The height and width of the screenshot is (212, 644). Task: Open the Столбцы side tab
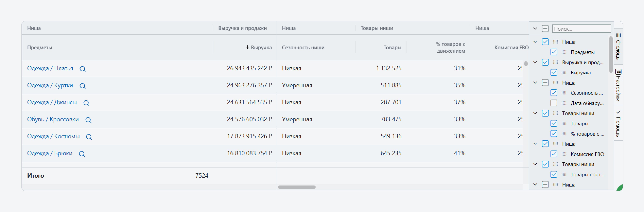[618, 47]
